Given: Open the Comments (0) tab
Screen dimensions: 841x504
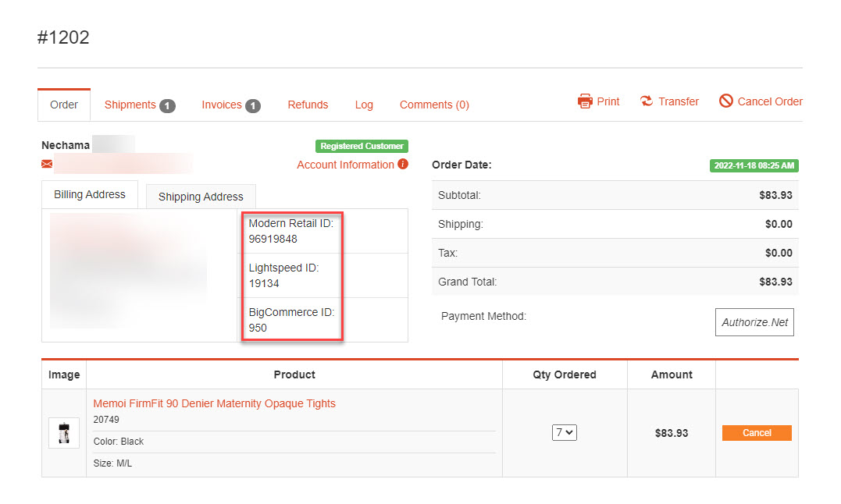Looking at the screenshot, I should (x=434, y=105).
